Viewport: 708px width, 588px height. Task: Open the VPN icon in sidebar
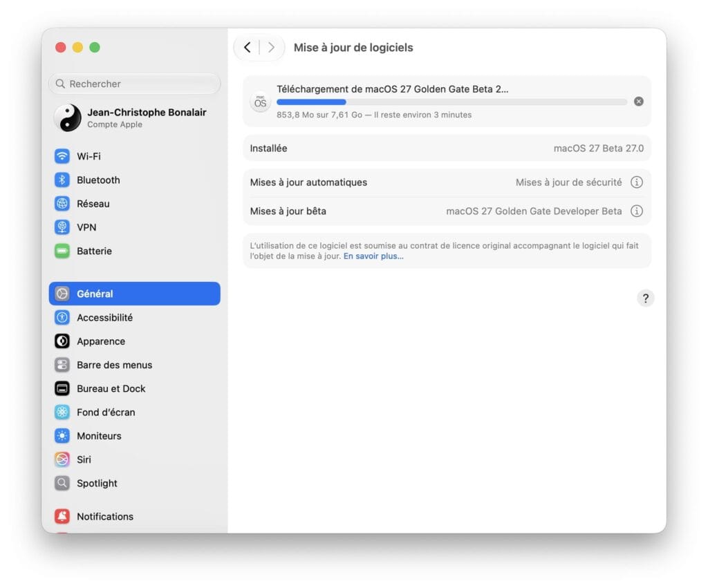click(x=62, y=227)
